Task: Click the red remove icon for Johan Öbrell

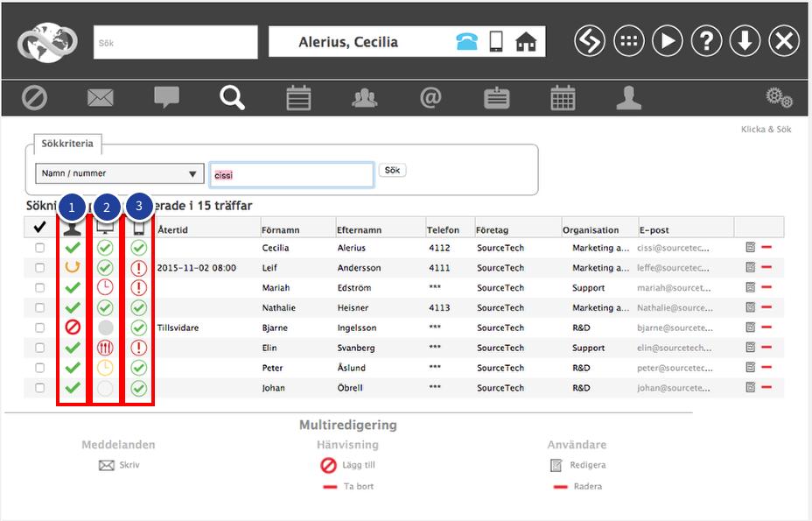Action: point(767,387)
